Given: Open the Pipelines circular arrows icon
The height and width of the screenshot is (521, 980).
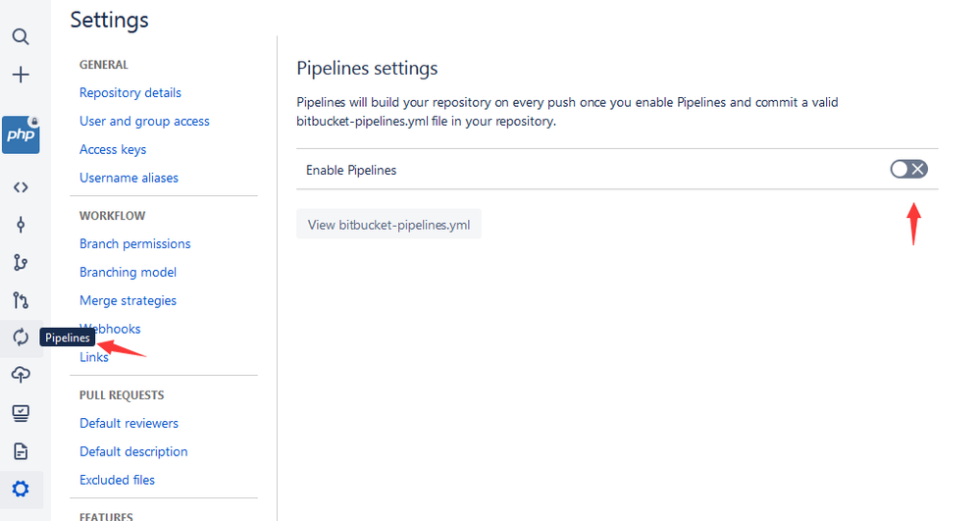Looking at the screenshot, I should 21,338.
